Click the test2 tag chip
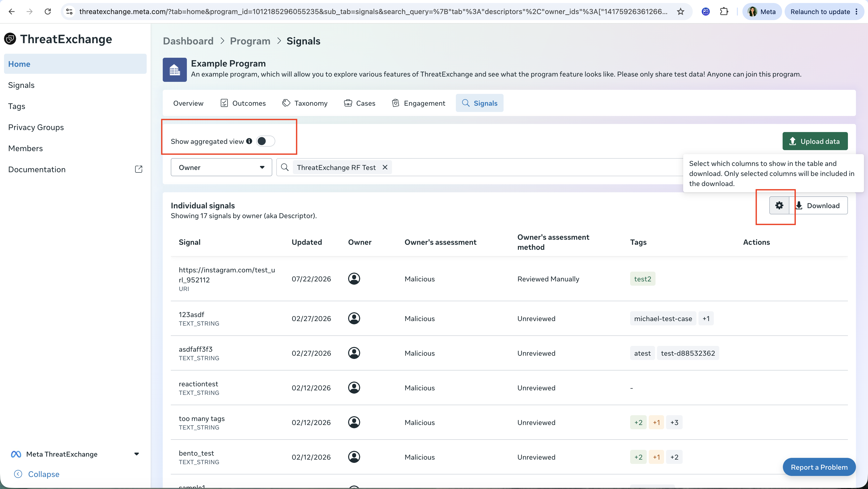The width and height of the screenshot is (868, 489). pos(642,279)
